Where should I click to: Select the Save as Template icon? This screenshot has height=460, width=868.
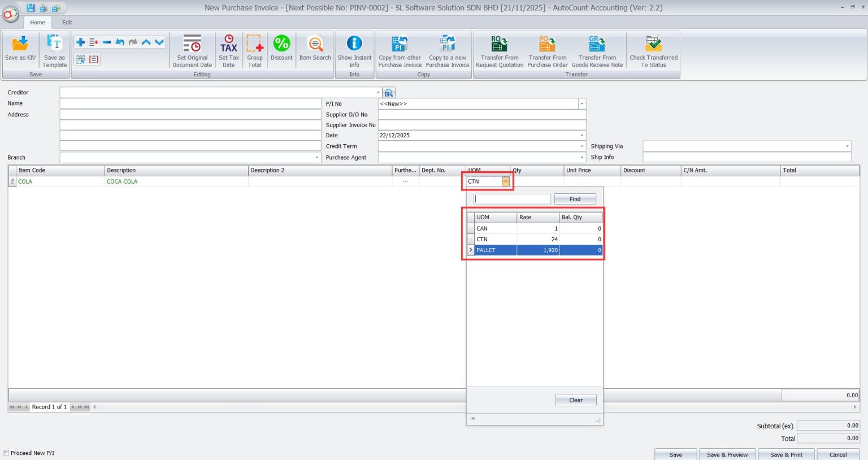pyautogui.click(x=54, y=50)
